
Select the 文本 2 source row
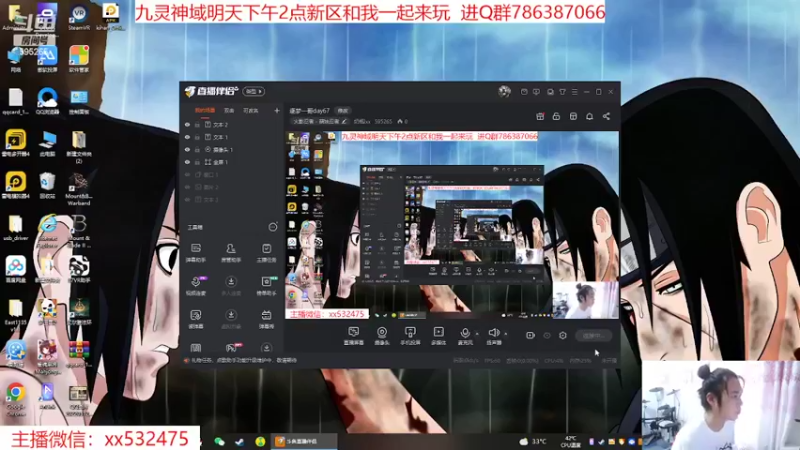pos(232,124)
